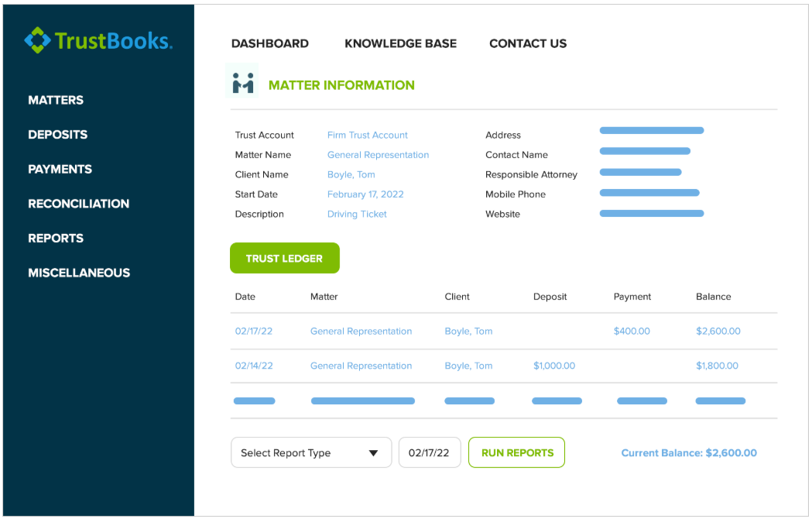
Task: Click the Website label
Action: coord(502,214)
